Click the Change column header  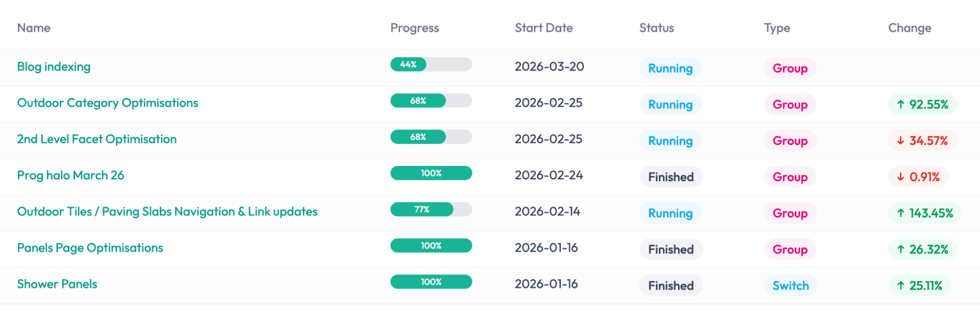[909, 28]
